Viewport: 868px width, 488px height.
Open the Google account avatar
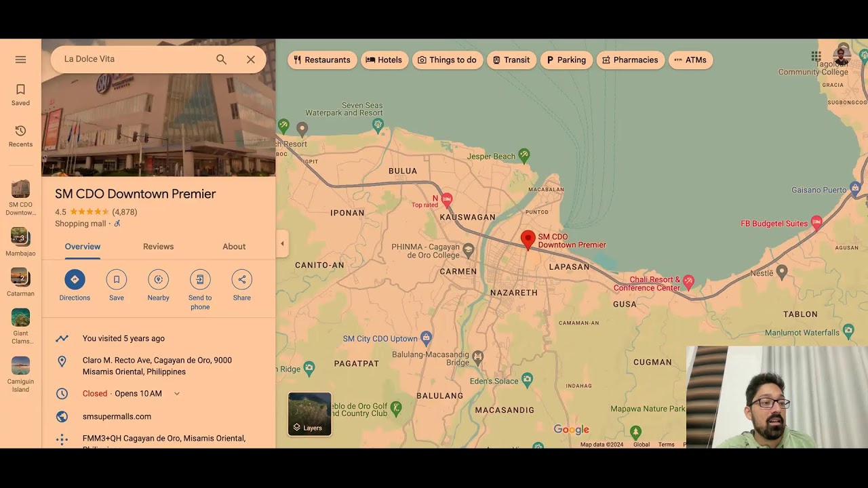point(842,56)
